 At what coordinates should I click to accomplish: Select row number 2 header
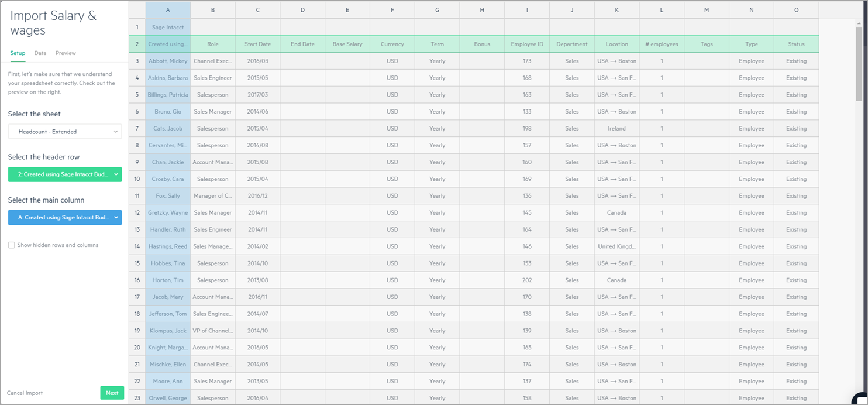pyautogui.click(x=137, y=44)
